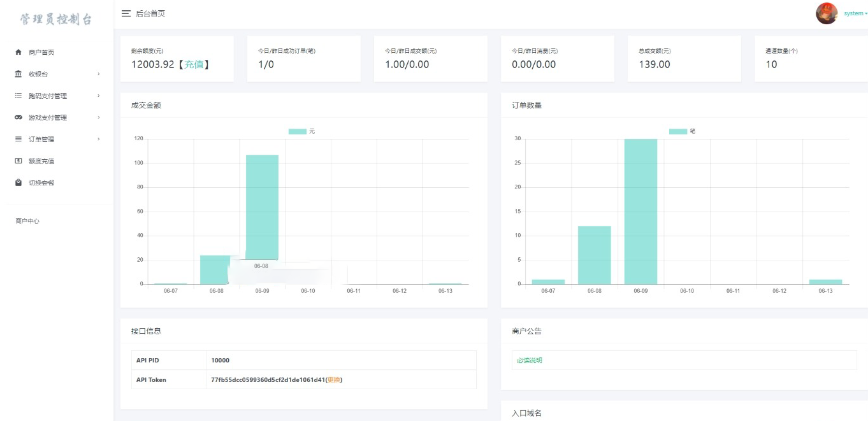This screenshot has width=868, height=421.
Task: Expand the 收银台 submenu chevron
Action: tap(98, 74)
